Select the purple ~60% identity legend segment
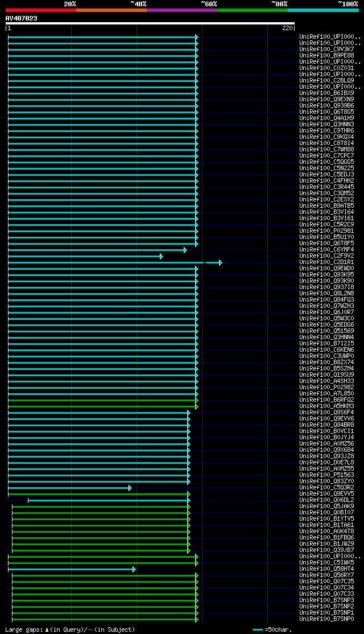Viewport: 364px width, 634px height. click(182, 10)
